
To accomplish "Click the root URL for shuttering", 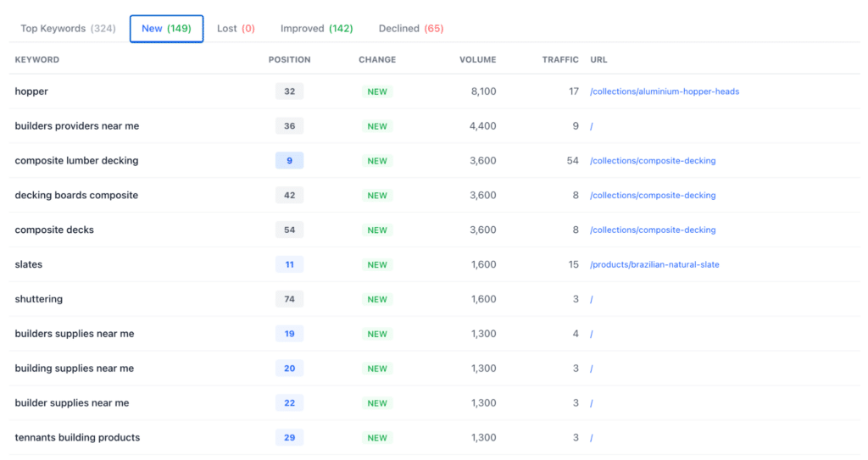I will 591,300.
